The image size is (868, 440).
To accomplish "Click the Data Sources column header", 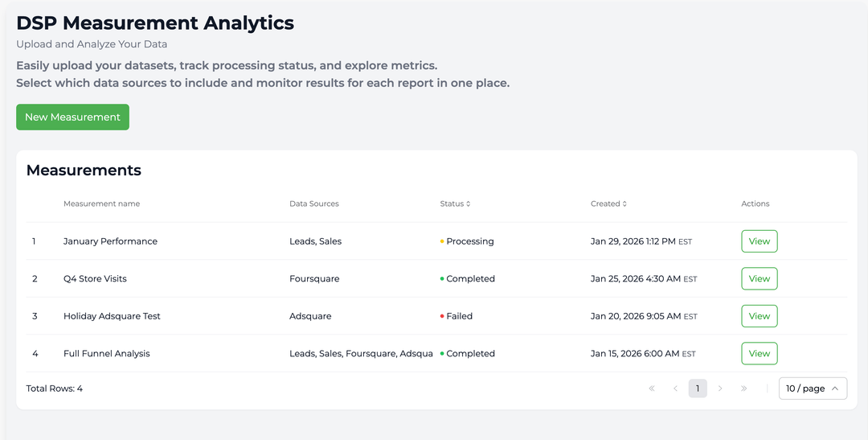I will [x=314, y=204].
